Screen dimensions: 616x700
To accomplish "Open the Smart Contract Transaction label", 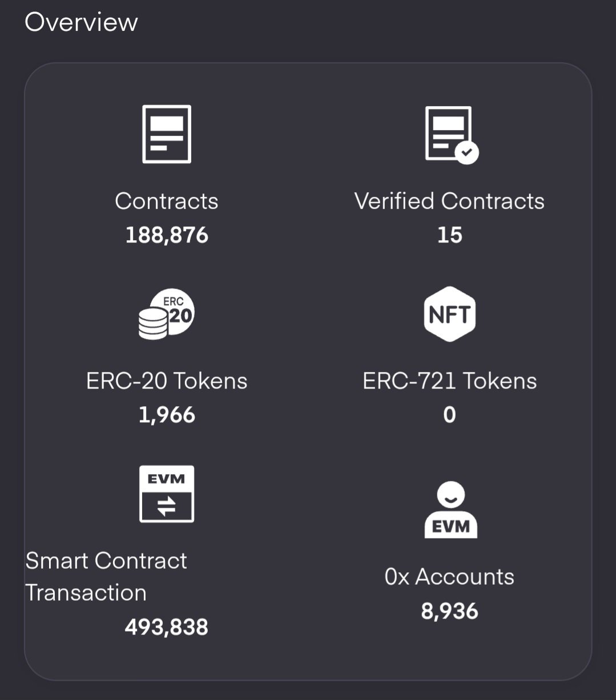I will pos(106,576).
